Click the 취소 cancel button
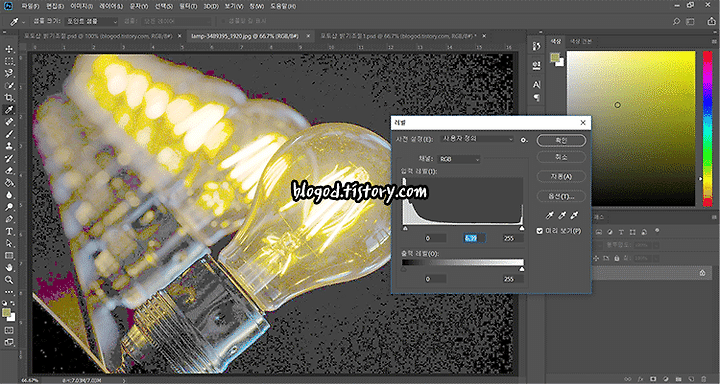The height and width of the screenshot is (385, 720). pyautogui.click(x=561, y=157)
